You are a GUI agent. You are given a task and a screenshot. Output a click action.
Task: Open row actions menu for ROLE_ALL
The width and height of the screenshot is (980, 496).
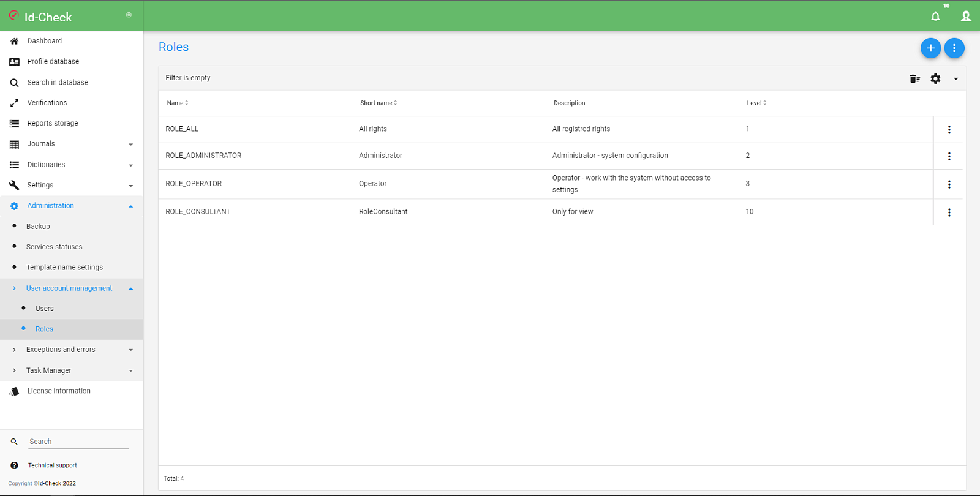(x=949, y=130)
